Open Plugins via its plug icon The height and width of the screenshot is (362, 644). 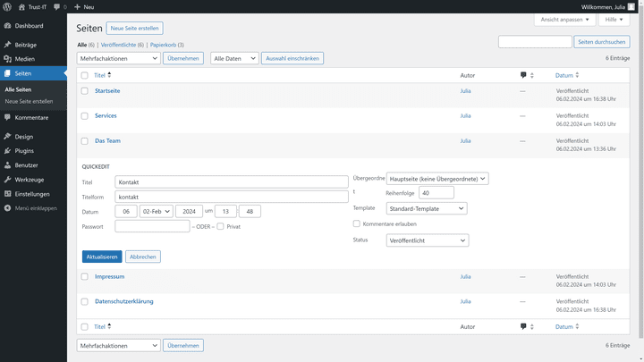[7, 151]
